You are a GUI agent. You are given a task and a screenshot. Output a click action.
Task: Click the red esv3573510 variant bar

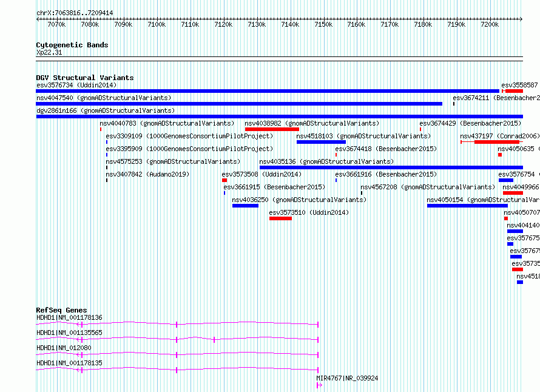280,218
